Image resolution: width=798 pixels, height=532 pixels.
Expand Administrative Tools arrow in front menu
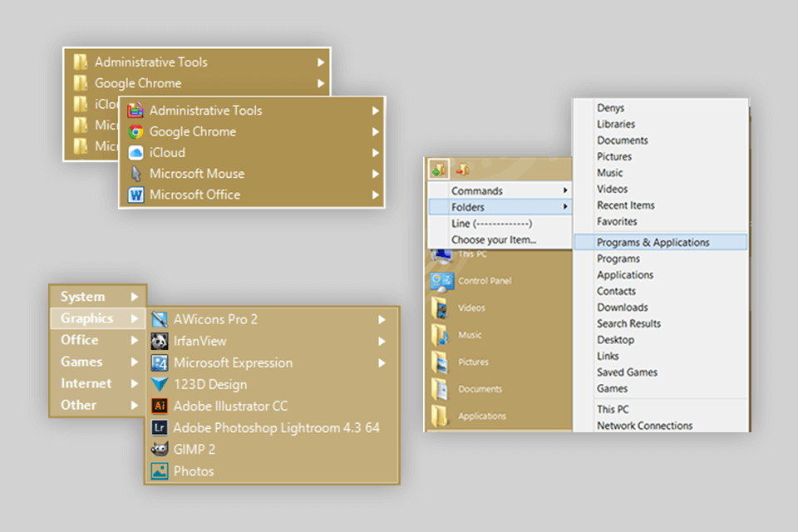pyautogui.click(x=376, y=111)
